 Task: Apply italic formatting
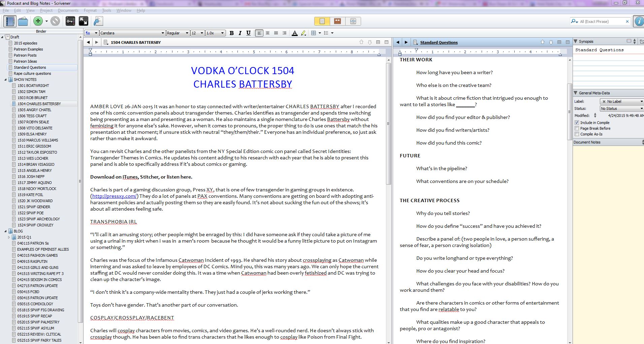pos(240,33)
